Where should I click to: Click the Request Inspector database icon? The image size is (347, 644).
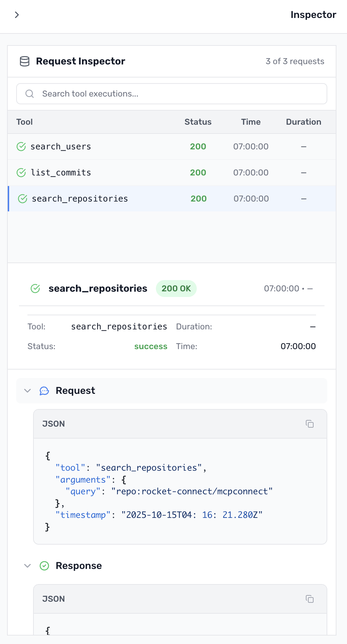25,61
